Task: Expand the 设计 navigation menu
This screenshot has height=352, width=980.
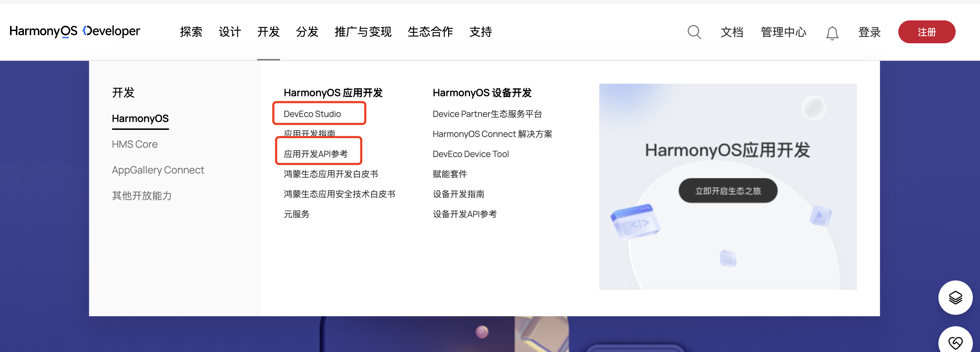Action: [x=230, y=32]
